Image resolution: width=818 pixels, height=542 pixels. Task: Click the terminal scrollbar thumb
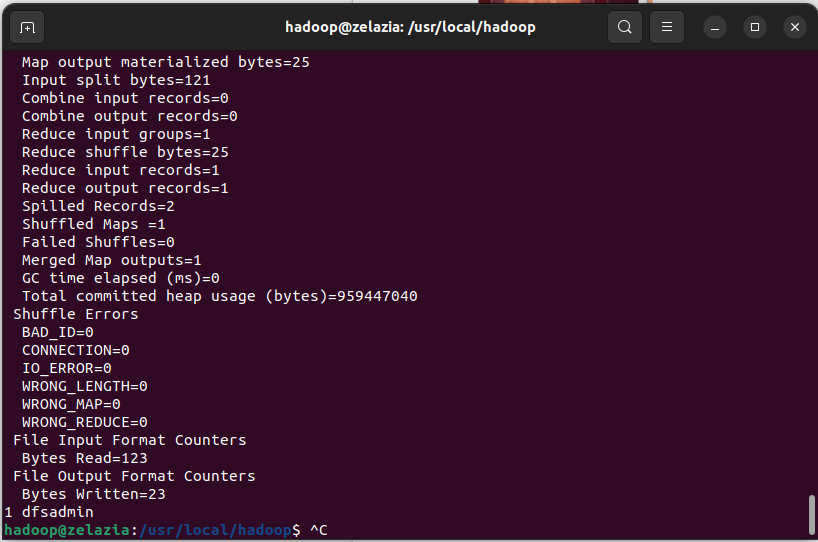tap(812, 515)
